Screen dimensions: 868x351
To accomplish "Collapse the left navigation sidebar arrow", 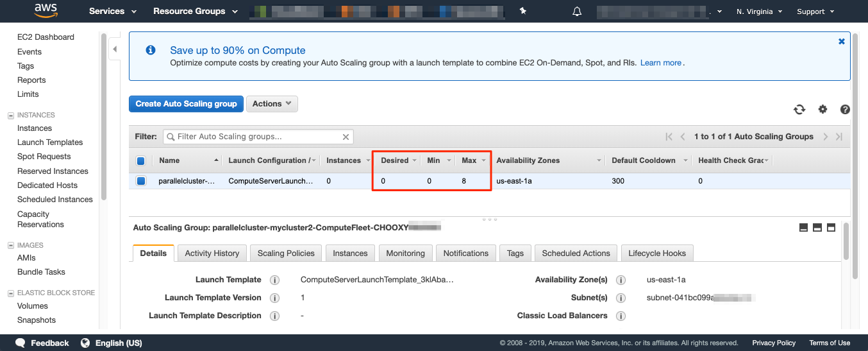I will [x=115, y=49].
